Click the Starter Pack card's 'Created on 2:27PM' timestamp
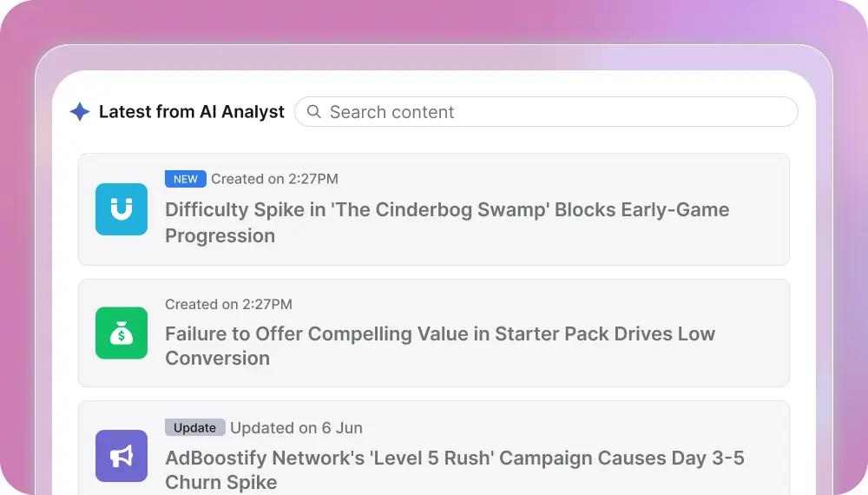Viewport: 868px width, 495px height. pyautogui.click(x=228, y=304)
